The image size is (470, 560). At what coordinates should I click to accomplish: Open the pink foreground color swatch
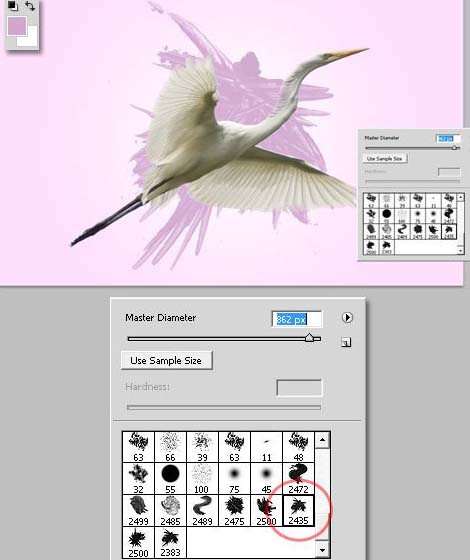[x=17, y=26]
